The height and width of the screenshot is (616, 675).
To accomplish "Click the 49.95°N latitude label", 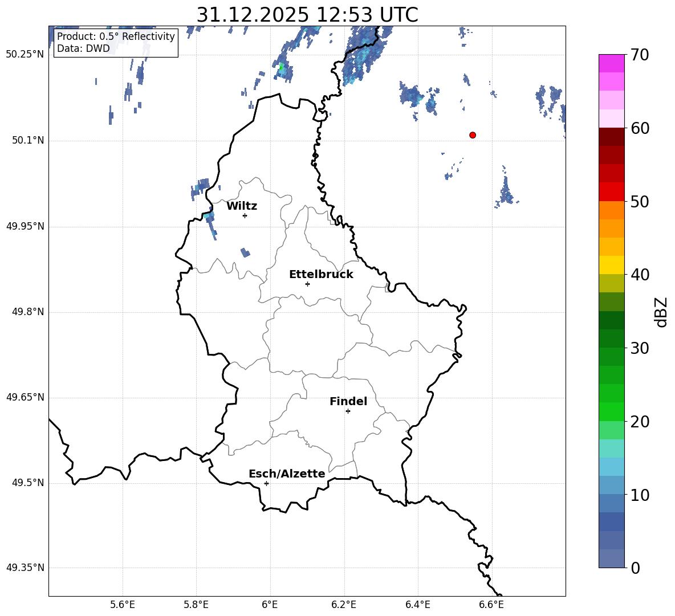I will coord(25,226).
